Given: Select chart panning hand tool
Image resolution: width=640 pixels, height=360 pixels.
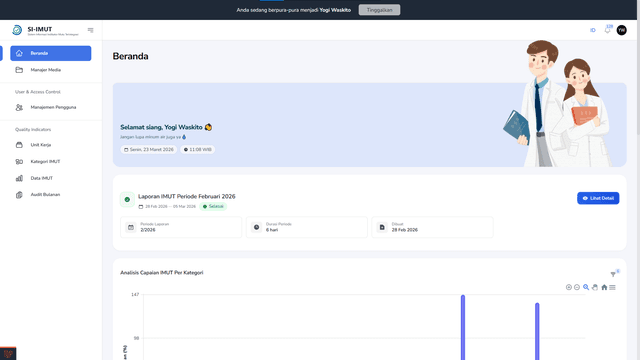Looking at the screenshot, I should click(x=595, y=287).
